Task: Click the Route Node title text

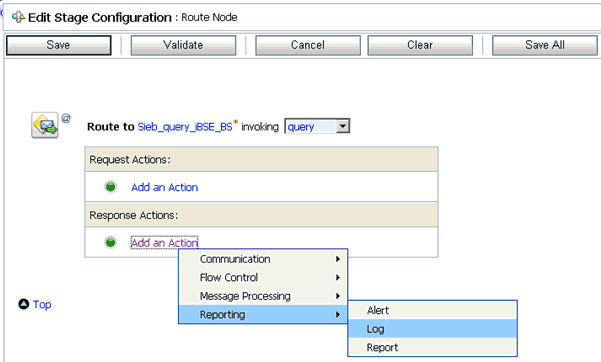Action: [209, 17]
